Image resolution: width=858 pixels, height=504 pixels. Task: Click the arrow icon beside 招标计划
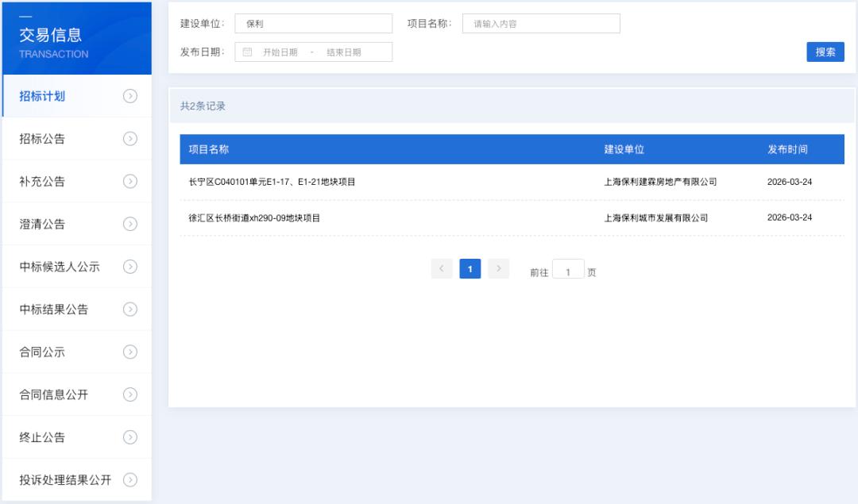coord(130,96)
